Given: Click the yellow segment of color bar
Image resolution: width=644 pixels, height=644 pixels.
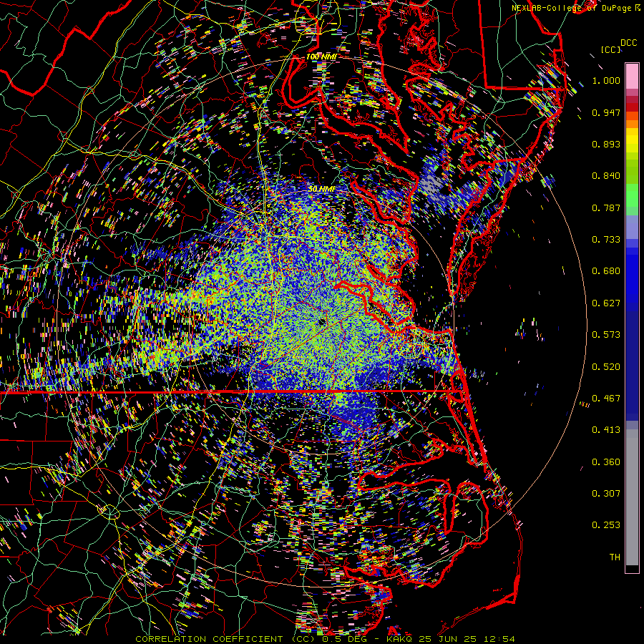Looking at the screenshot, I should 632,141.
